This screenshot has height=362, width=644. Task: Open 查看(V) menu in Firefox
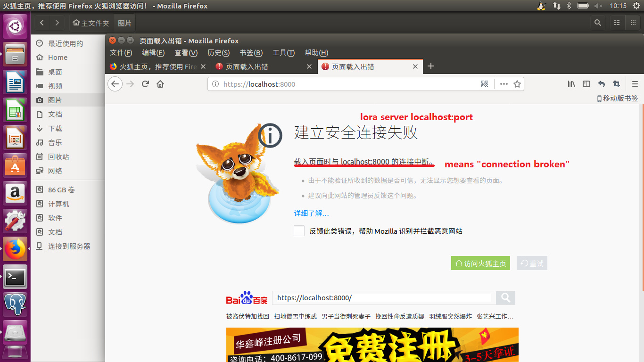(186, 53)
